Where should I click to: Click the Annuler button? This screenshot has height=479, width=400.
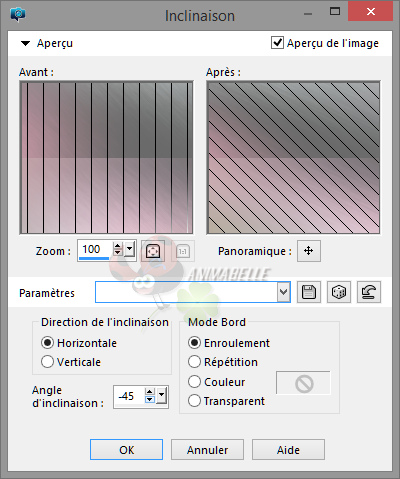pos(207,450)
